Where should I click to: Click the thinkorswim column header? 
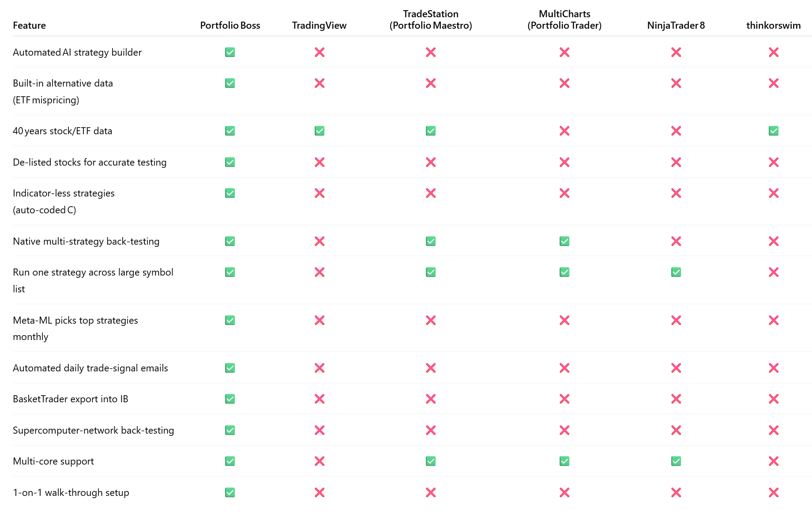[773, 25]
